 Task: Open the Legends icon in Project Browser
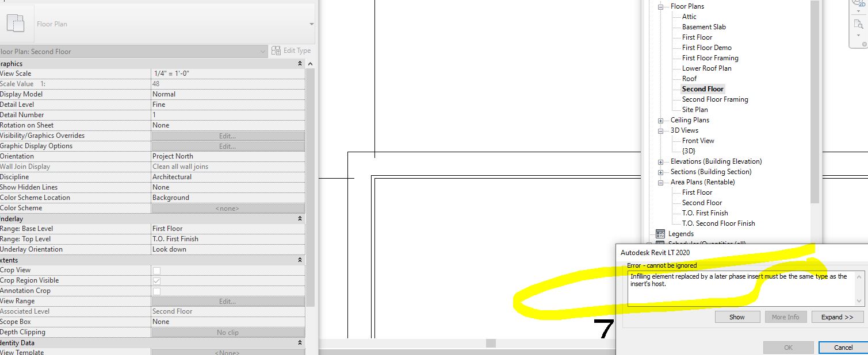pos(660,234)
